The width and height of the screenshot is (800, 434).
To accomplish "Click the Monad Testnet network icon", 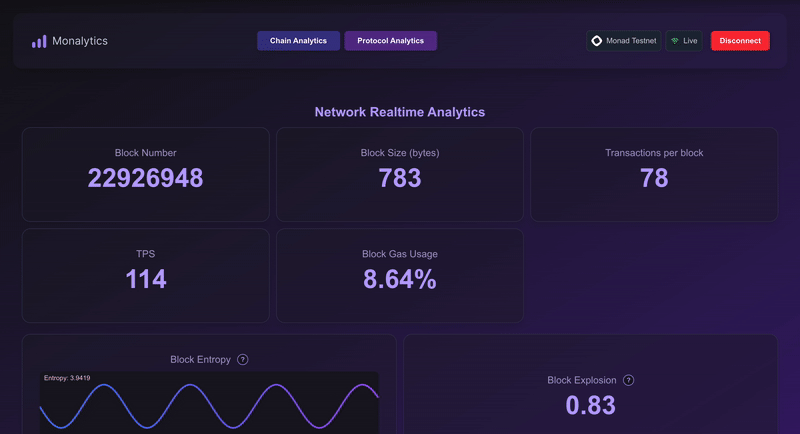I will click(597, 41).
